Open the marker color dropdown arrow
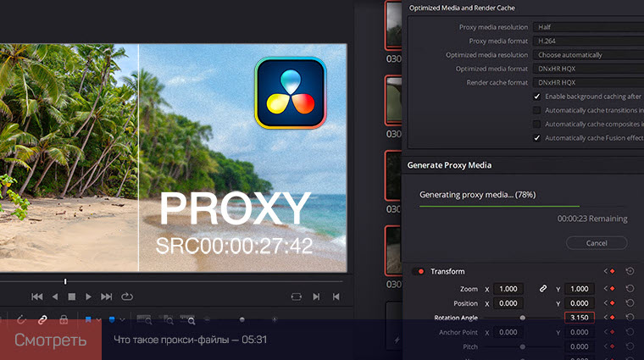644x360 pixels. (x=122, y=320)
